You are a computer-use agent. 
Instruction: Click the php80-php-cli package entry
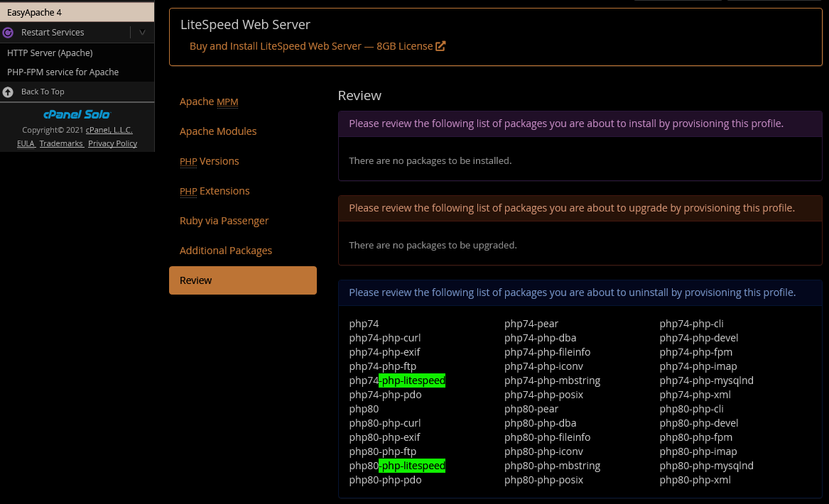(691, 410)
